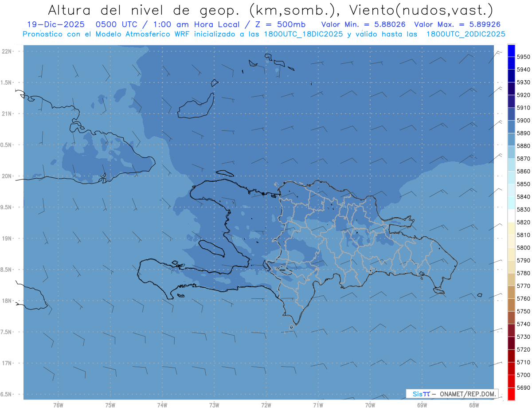The height and width of the screenshot is (411, 532).
Task: Click the 21N latitude axis label
Action: (7, 114)
